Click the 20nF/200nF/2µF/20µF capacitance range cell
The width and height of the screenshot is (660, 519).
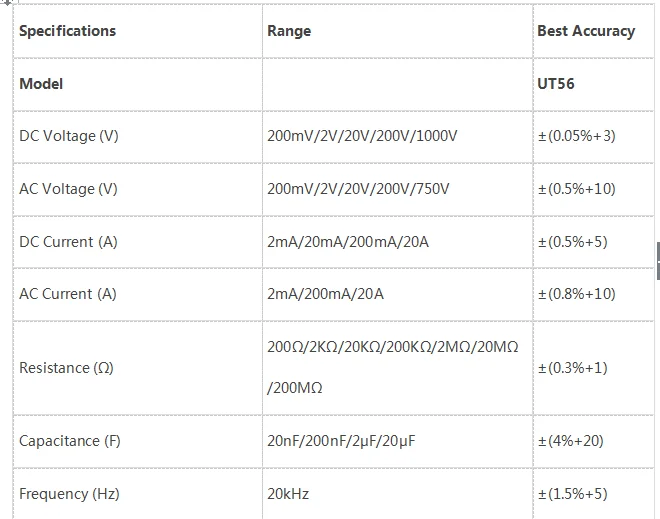(x=398, y=442)
